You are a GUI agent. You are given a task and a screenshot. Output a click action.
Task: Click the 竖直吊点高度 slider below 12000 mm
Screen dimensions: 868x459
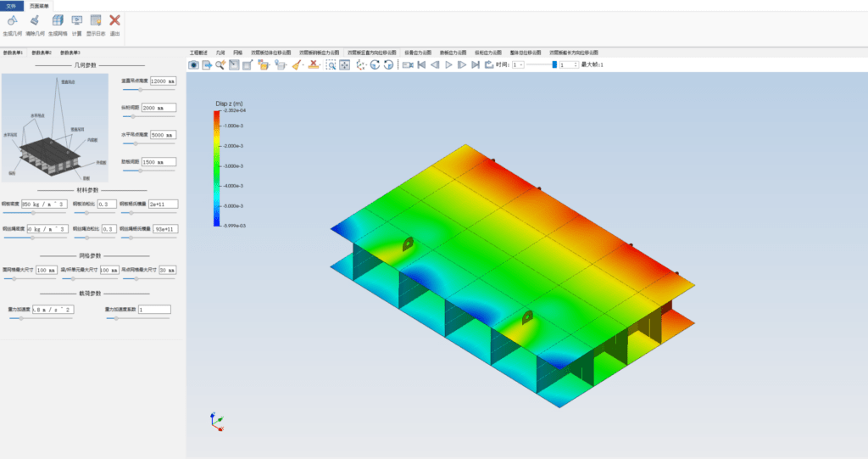coord(148,89)
